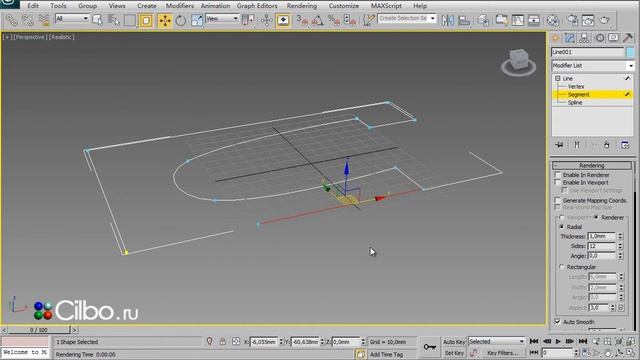Screen dimensions: 640x360
Task: Uncheck the Auto Smooth checkbox
Action: point(558,322)
